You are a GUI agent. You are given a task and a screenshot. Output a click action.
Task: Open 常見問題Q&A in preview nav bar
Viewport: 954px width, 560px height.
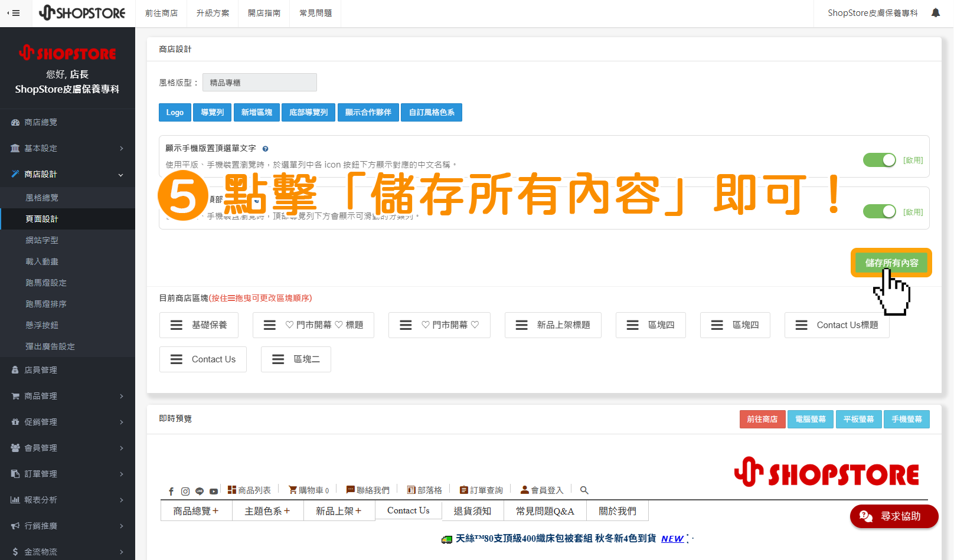pos(545,511)
